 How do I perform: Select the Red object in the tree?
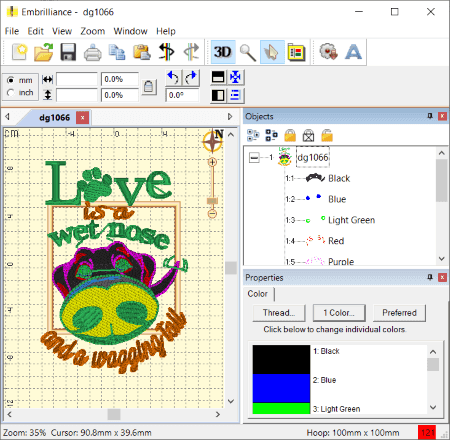(x=336, y=241)
